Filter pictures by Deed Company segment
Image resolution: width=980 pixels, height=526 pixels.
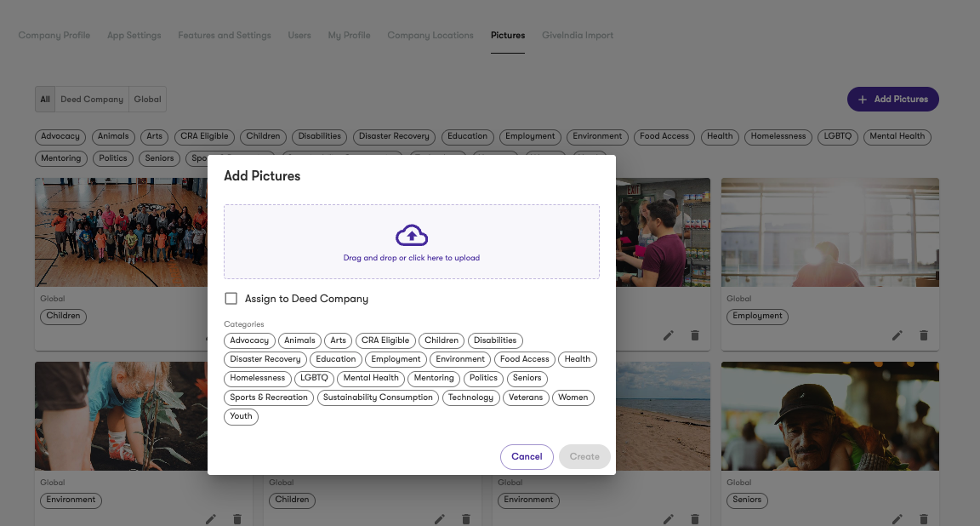92,100
